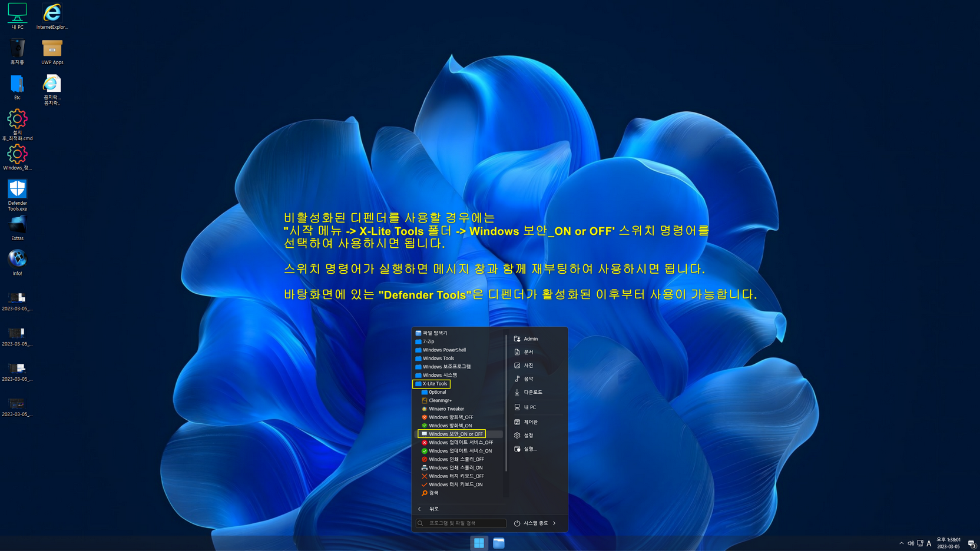The height and width of the screenshot is (551, 980).
Task: Select the Windows_정... gear desktop icon
Action: click(17, 157)
